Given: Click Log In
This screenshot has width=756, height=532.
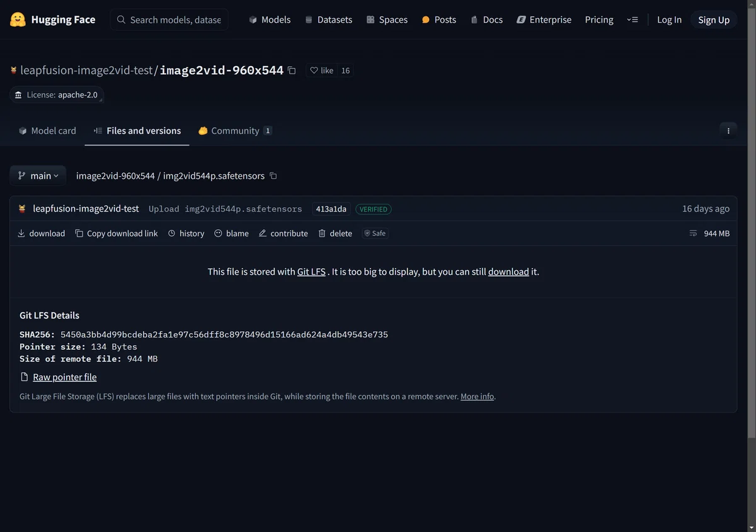Looking at the screenshot, I should point(669,20).
